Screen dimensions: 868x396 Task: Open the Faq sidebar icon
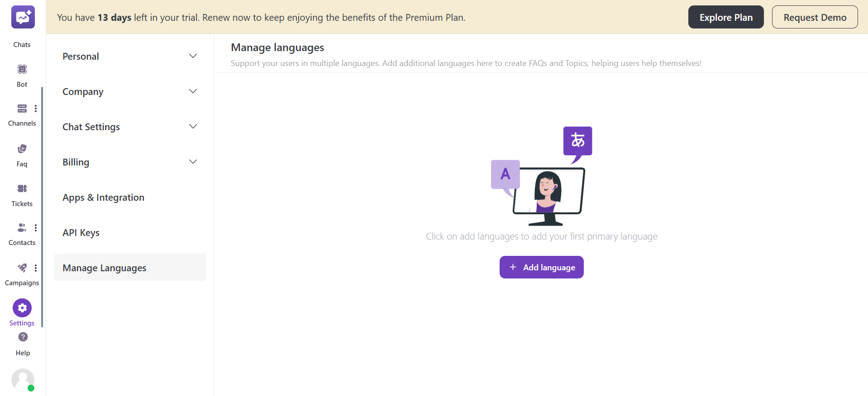[22, 149]
